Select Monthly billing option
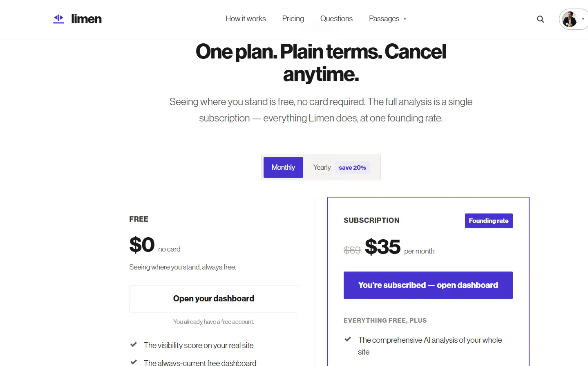 click(x=283, y=167)
